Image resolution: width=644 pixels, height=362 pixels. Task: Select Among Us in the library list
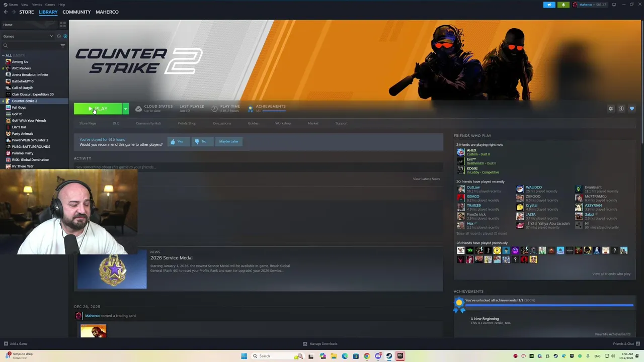pos(20,62)
